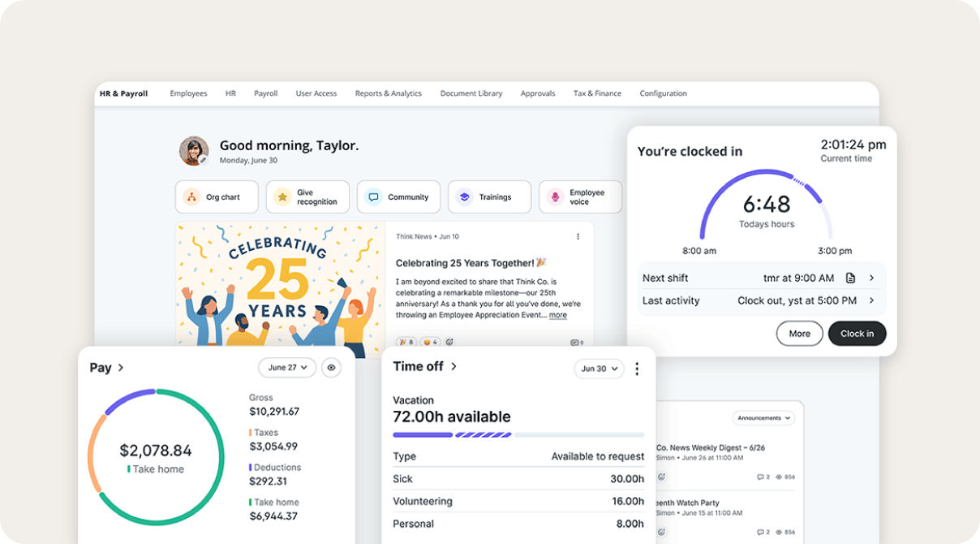
Task: Click the pay breakdown donut chart
Action: [x=156, y=457]
